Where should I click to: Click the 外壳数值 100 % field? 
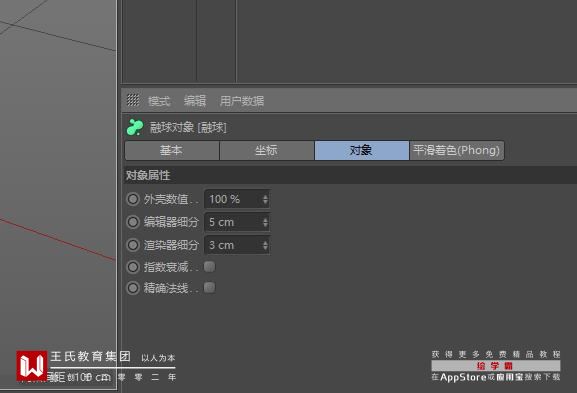(x=237, y=199)
